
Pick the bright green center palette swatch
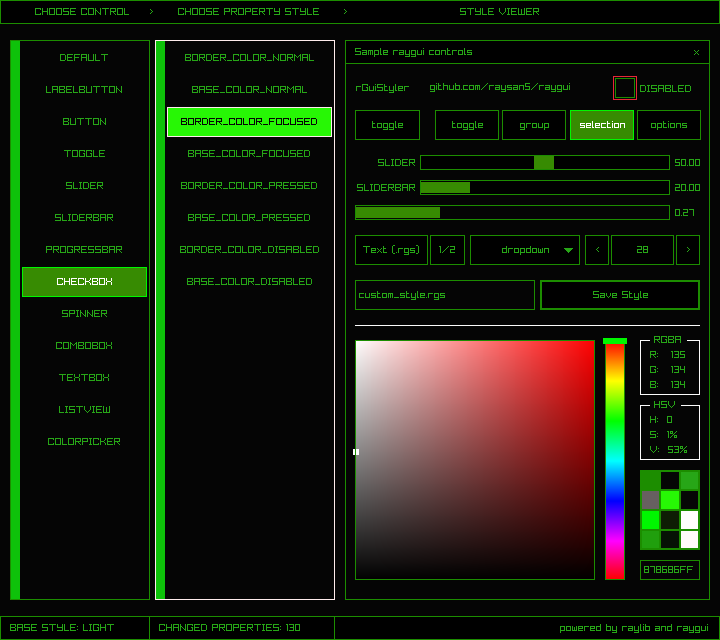click(670, 499)
